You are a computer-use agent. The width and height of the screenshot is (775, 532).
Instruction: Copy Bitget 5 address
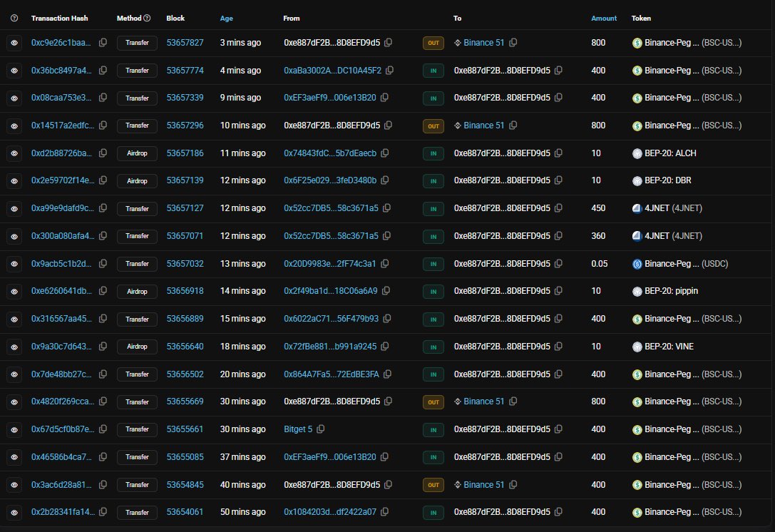[320, 429]
